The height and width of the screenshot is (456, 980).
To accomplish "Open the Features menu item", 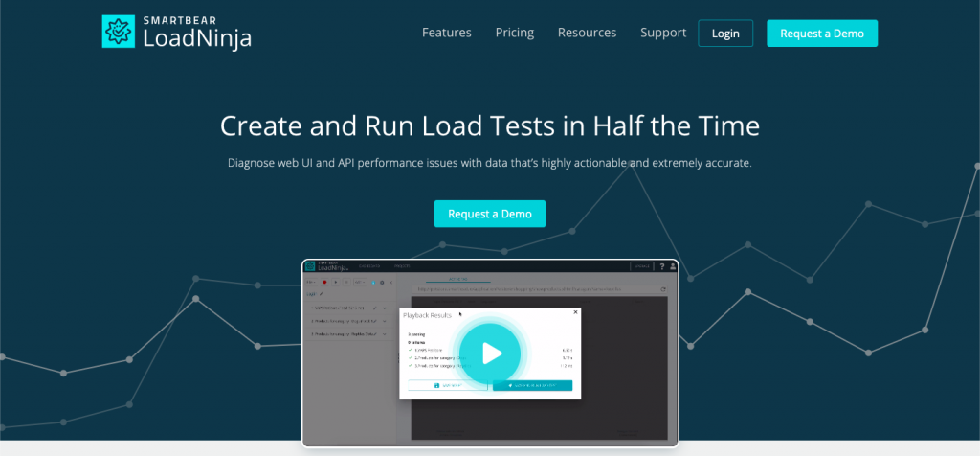I will (447, 33).
